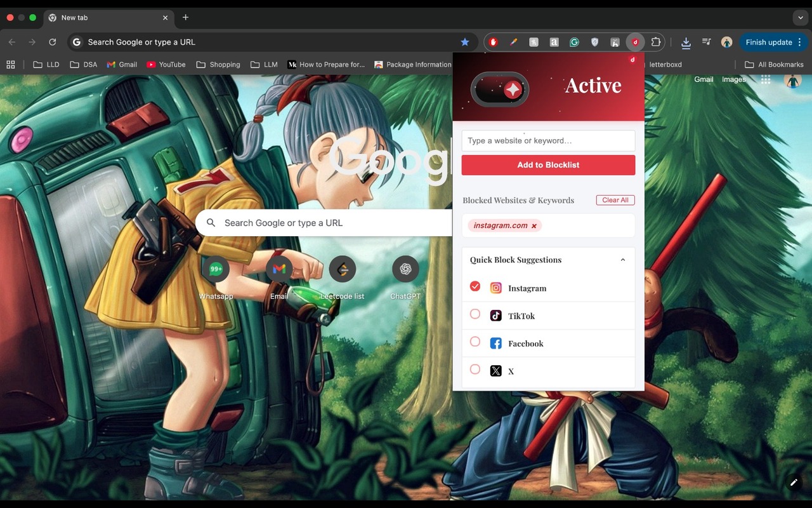Open the shield extension icon

[594, 42]
